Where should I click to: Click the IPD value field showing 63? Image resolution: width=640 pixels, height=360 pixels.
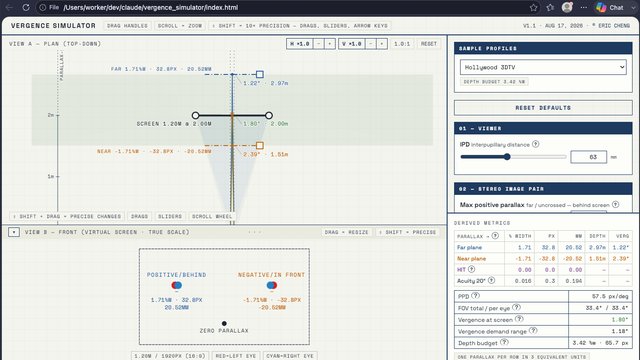[x=589, y=157]
